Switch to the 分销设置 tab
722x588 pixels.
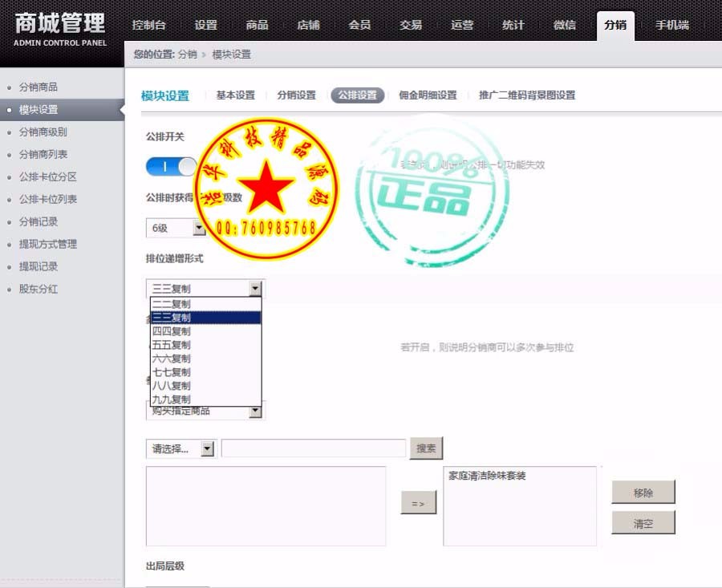[x=297, y=95]
